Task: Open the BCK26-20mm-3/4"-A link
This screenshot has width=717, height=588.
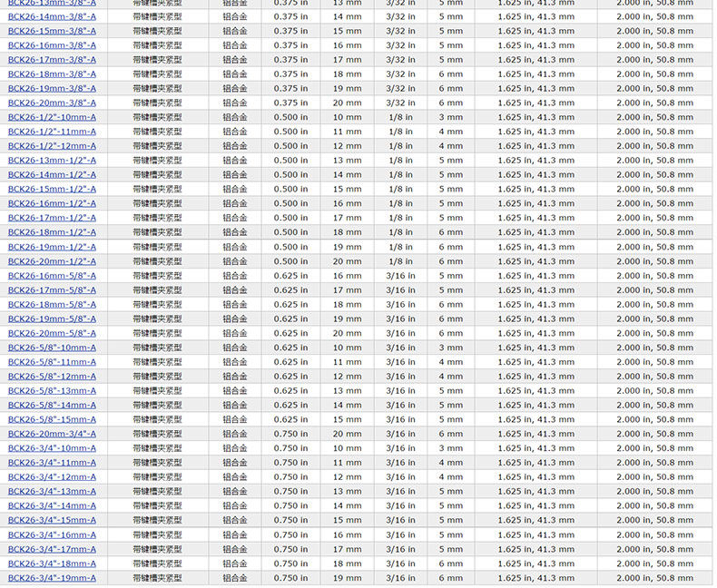Action: coord(52,434)
